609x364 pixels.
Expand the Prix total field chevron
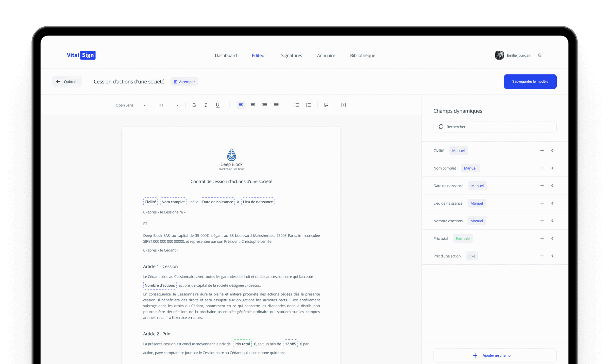tap(552, 238)
